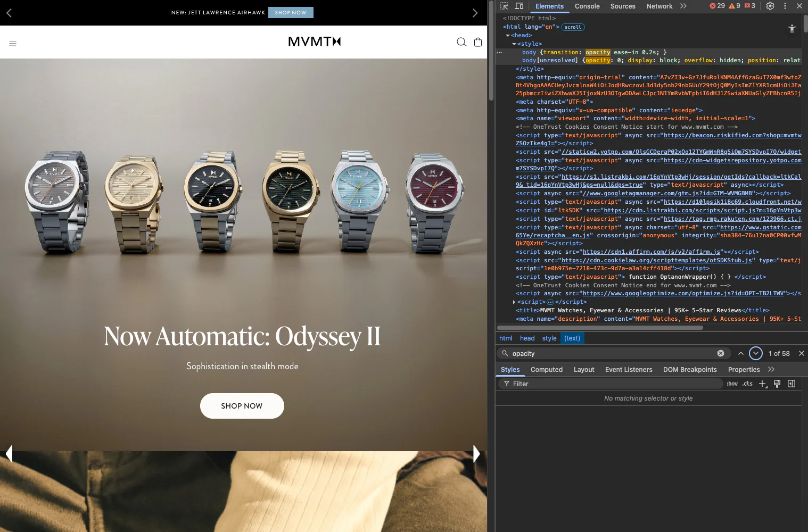Screen dimensions: 808x532
Task: Switch to the Console tab
Action: (587, 6)
